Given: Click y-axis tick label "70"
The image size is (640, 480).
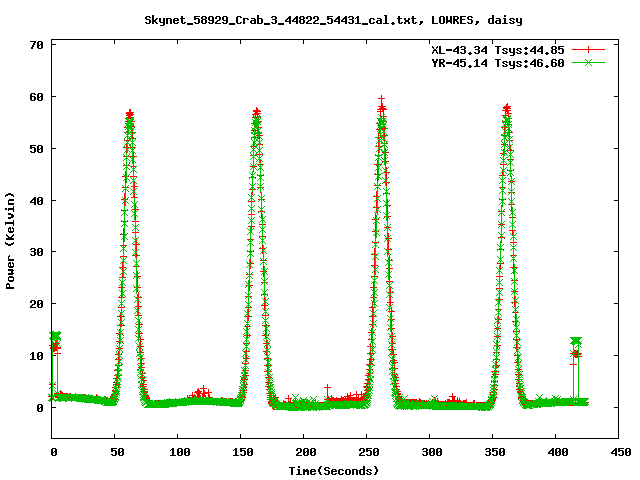Looking at the screenshot, I should coord(36,45).
